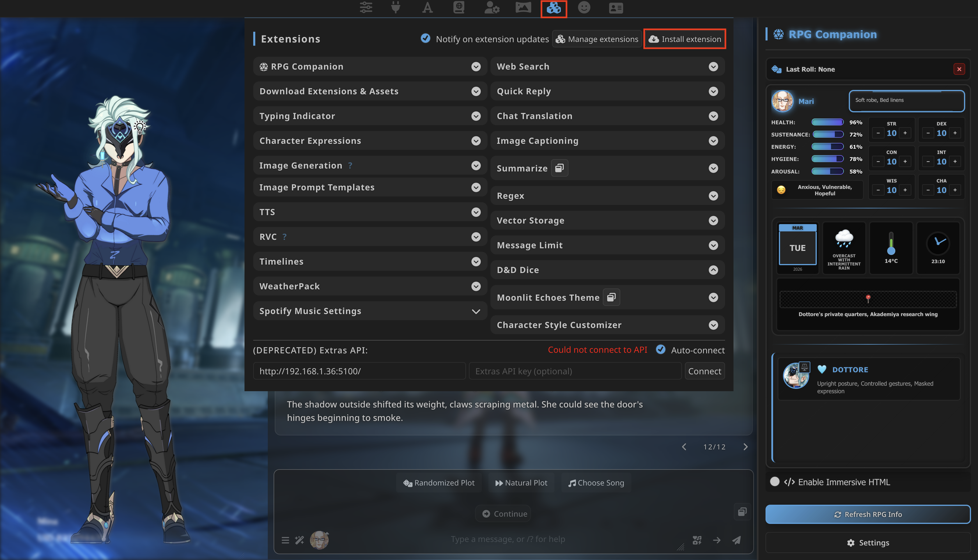
Task: Toggle Notify on extension updates checkbox
Action: coord(425,38)
